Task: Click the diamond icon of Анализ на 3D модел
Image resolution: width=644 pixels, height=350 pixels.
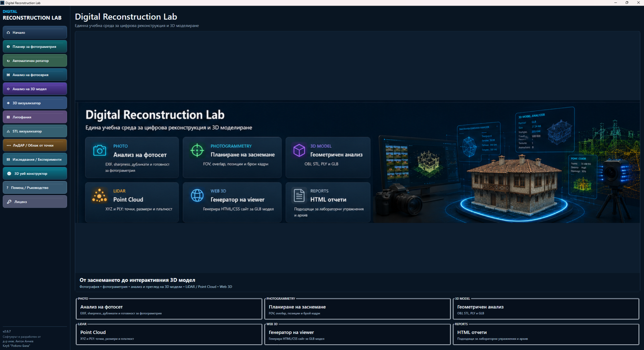Action: pos(8,89)
